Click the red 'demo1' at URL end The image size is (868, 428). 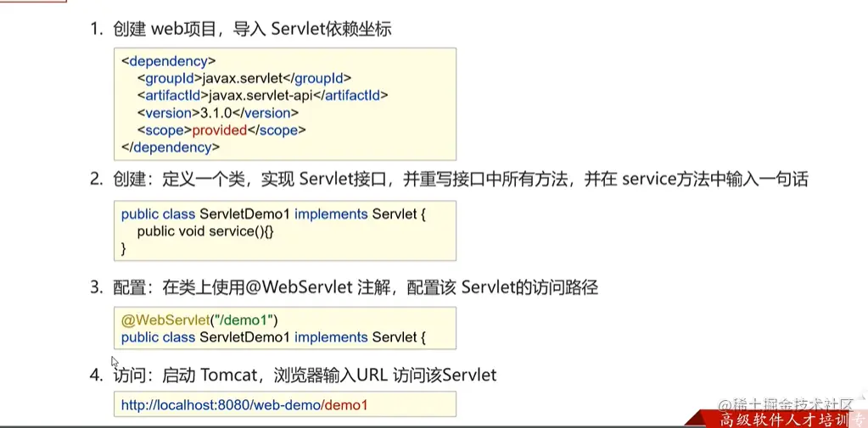pos(346,405)
